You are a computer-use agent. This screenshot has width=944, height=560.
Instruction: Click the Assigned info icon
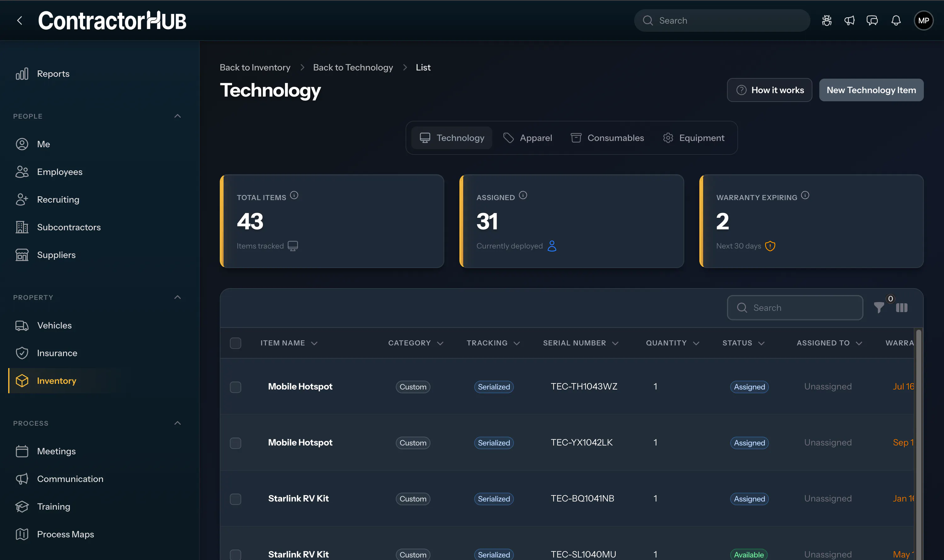tap(523, 195)
